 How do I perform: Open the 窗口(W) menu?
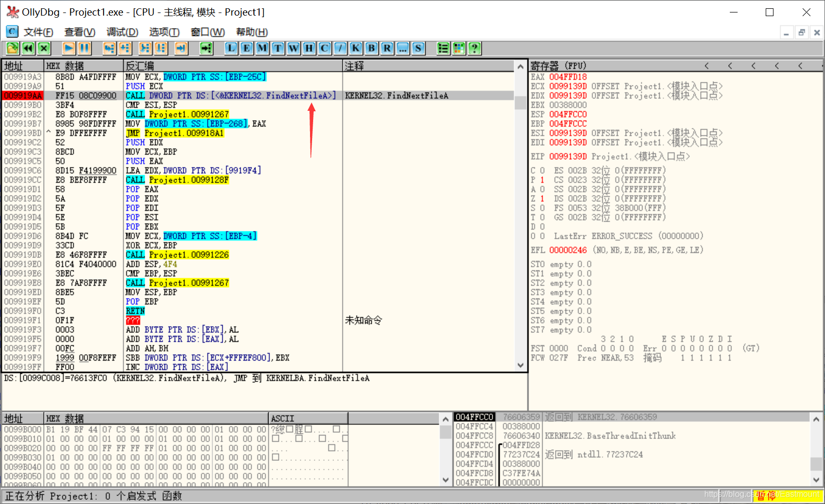[x=208, y=32]
